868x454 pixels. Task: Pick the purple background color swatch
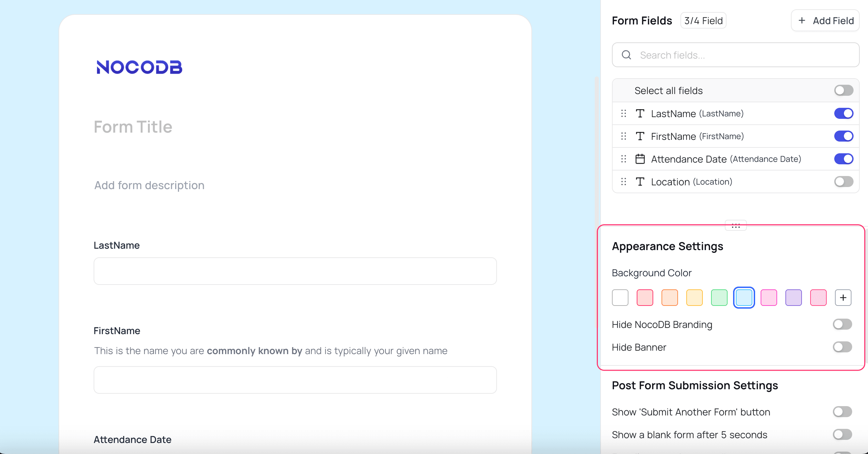[x=793, y=298]
